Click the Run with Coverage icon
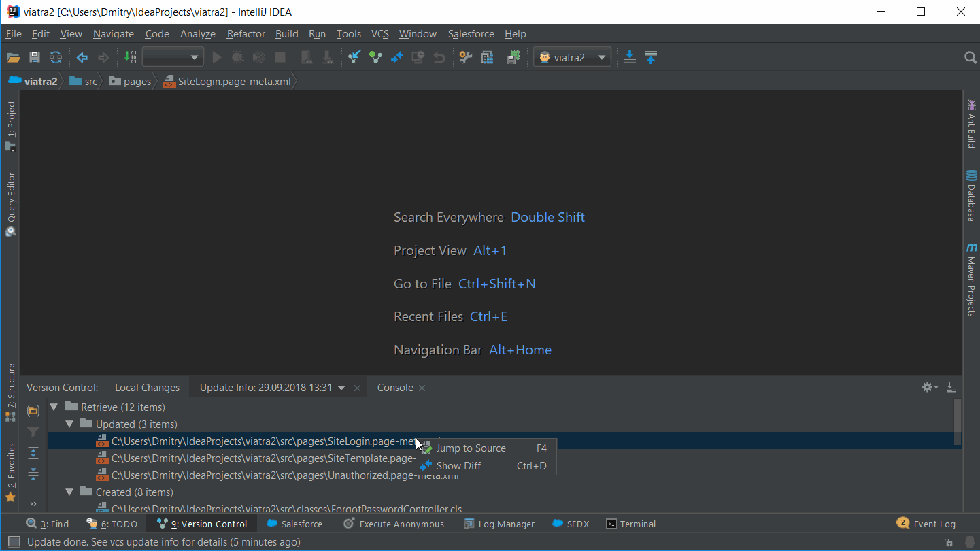 258,58
